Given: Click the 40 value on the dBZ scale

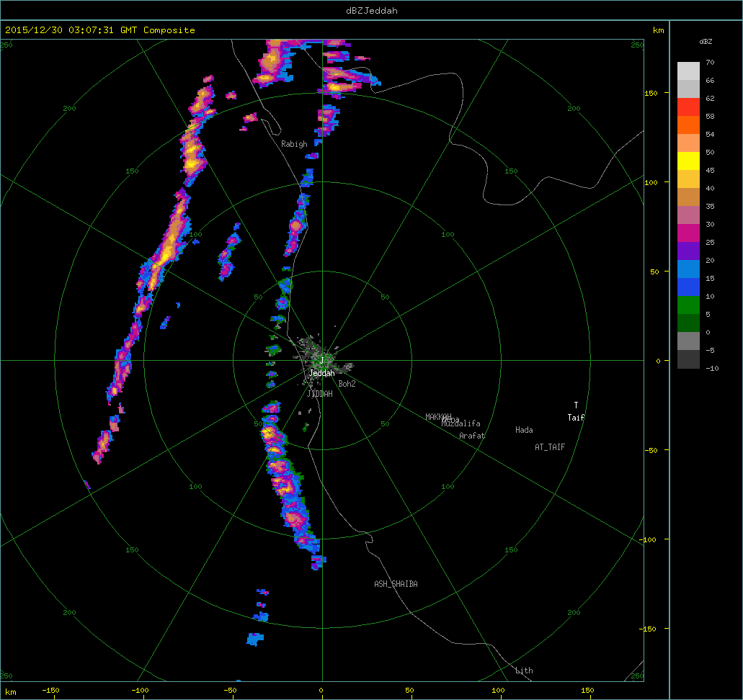Looking at the screenshot, I should (710, 188).
